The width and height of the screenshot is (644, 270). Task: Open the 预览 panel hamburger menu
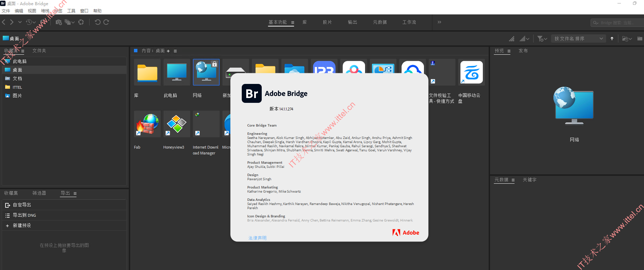pos(509,51)
